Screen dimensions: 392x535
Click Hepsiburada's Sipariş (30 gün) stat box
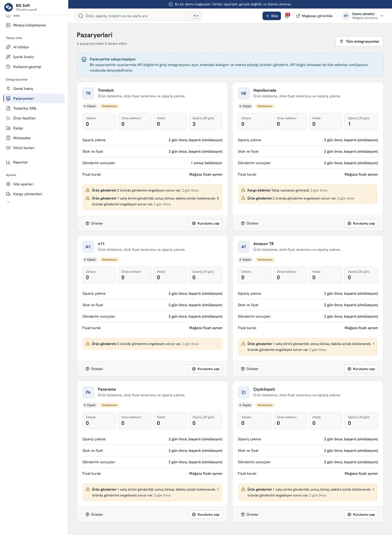click(x=361, y=122)
